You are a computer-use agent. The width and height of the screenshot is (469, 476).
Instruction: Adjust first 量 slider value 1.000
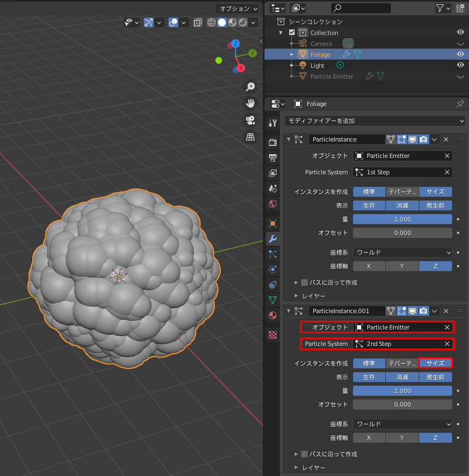coord(402,219)
